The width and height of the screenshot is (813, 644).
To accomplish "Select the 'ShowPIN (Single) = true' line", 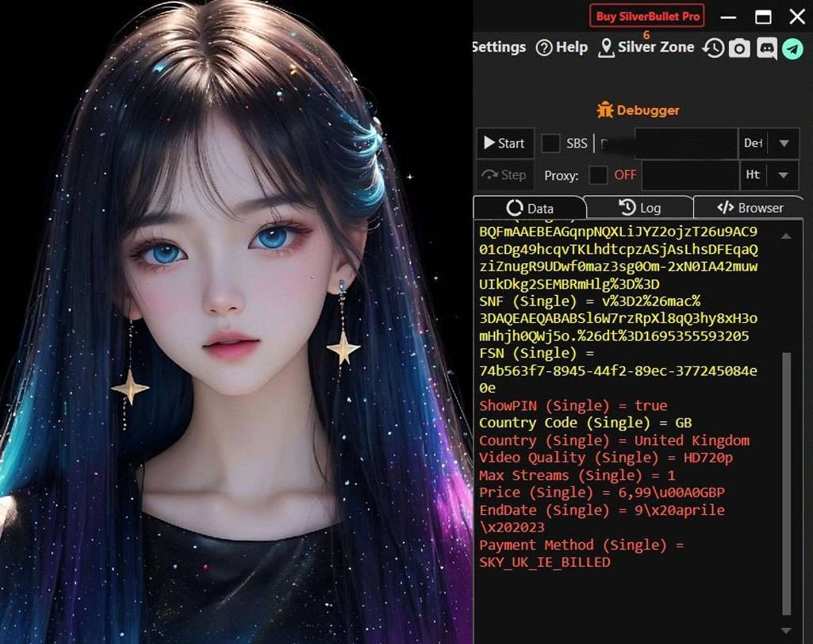I will point(573,405).
